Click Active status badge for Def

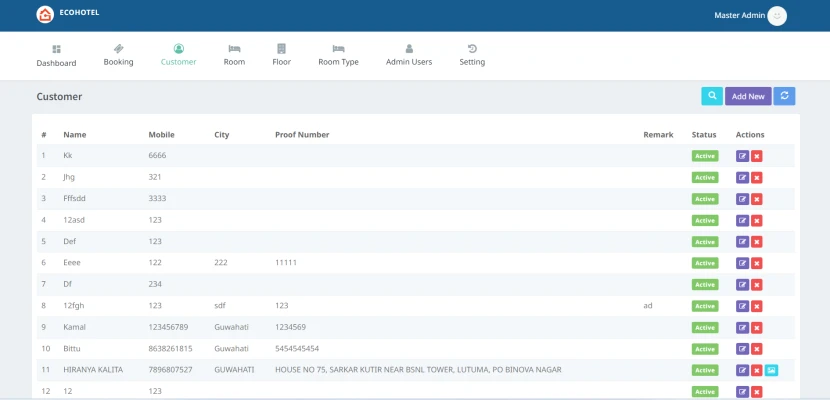pyautogui.click(x=705, y=242)
